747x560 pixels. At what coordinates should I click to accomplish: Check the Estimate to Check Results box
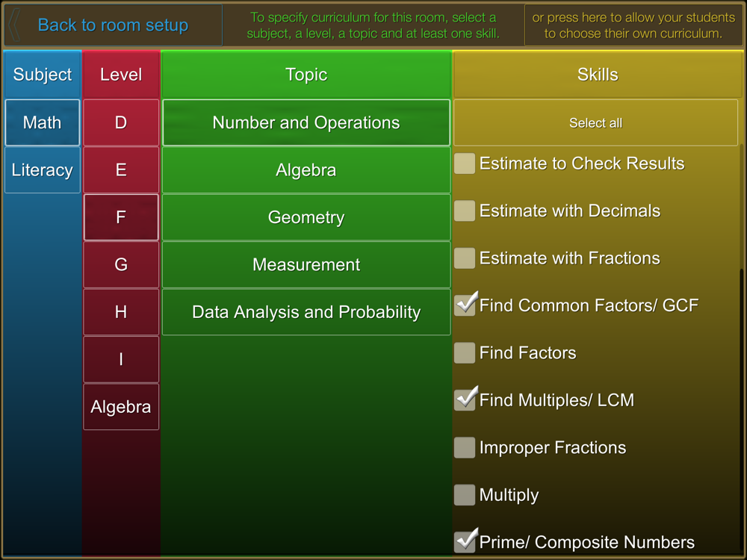click(465, 164)
